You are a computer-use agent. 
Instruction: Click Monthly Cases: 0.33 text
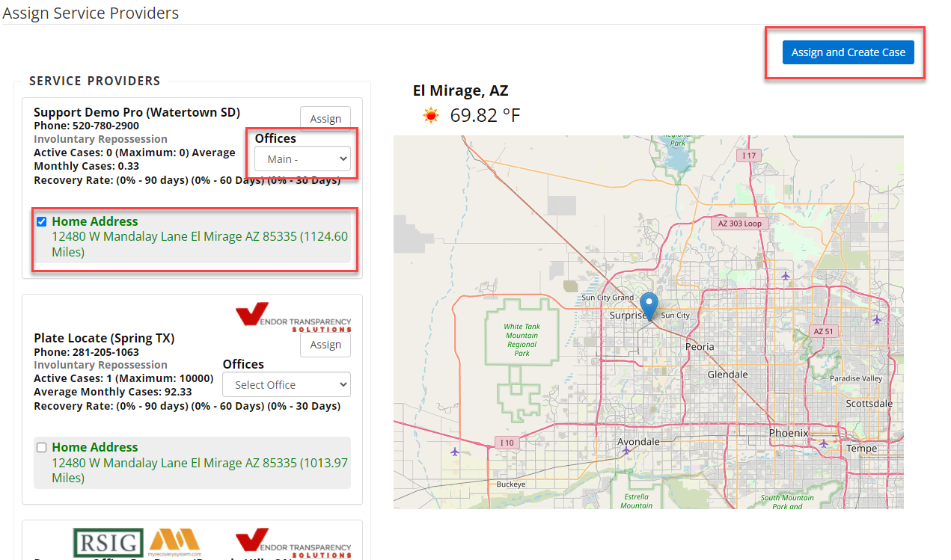coord(86,166)
